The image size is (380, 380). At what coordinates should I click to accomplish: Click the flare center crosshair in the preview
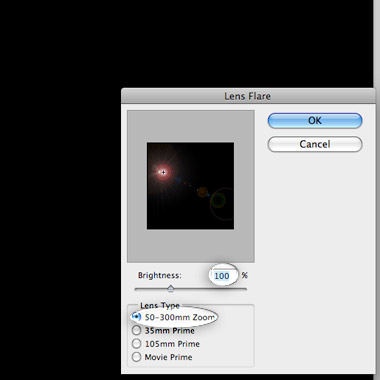[163, 172]
